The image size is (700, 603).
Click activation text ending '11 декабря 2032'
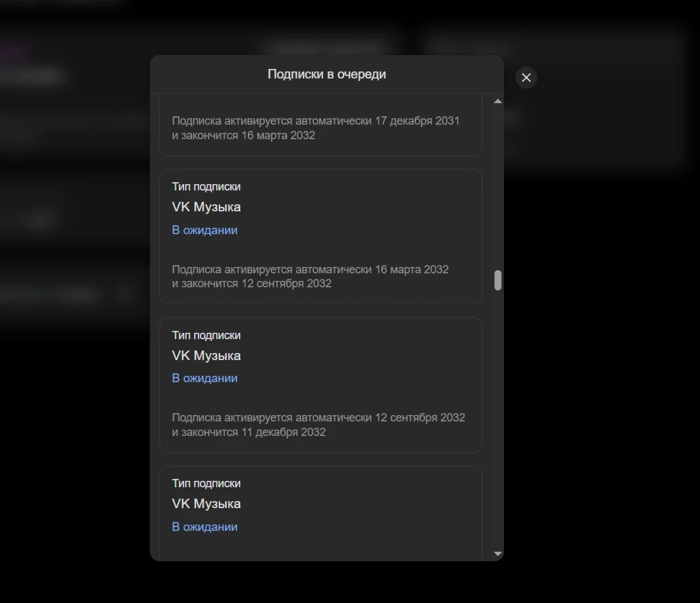(318, 425)
